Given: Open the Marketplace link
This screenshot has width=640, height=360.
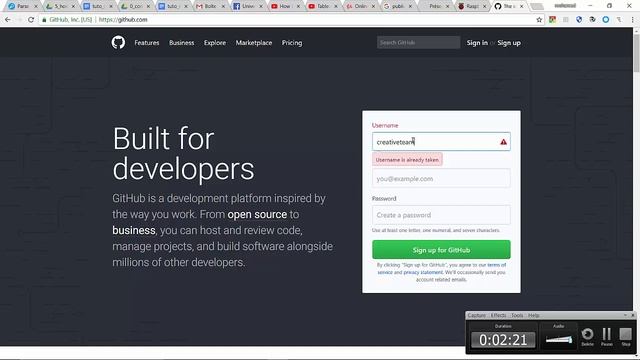Looking at the screenshot, I should (x=253, y=43).
